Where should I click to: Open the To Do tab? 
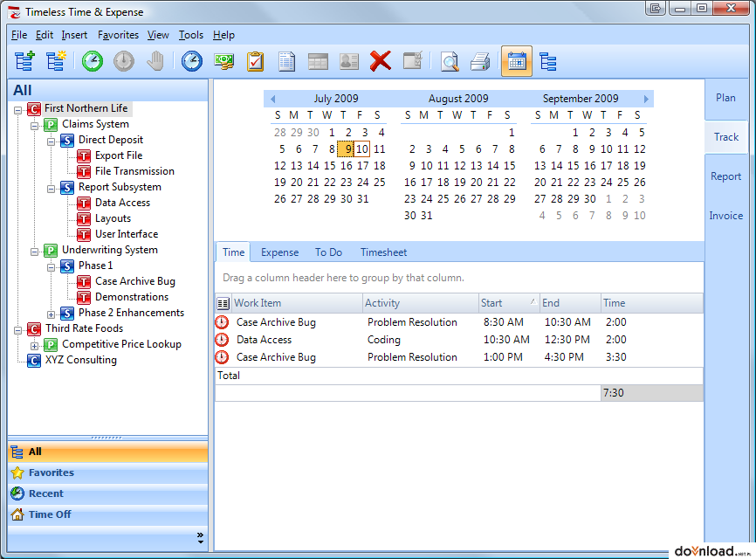click(329, 252)
